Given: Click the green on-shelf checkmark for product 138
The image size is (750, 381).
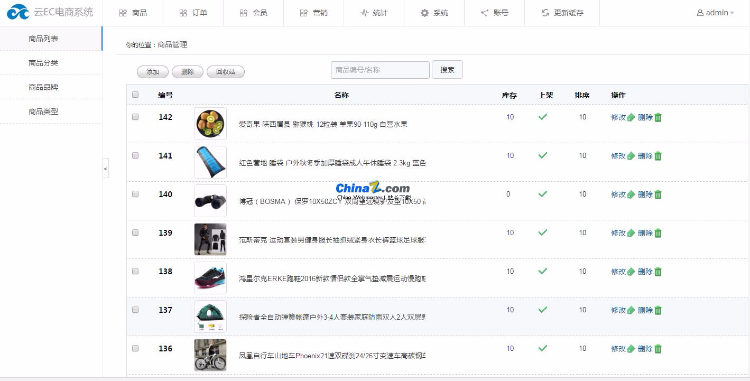Looking at the screenshot, I should coord(542,271).
